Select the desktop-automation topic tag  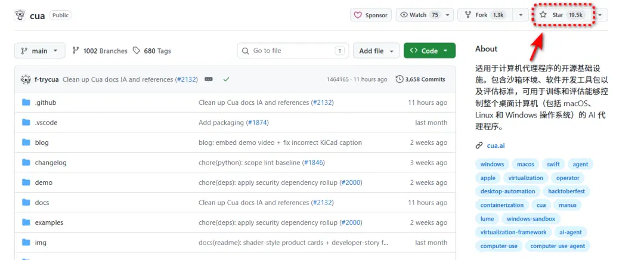507,191
